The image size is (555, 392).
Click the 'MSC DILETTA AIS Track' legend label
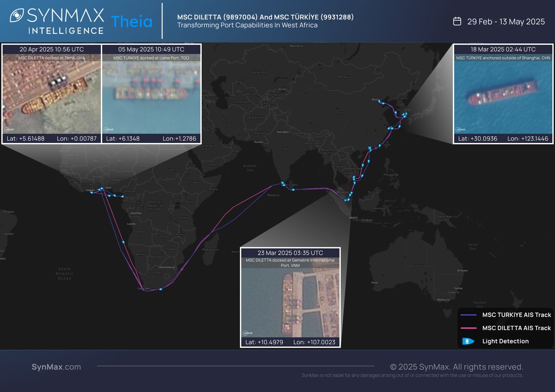517,328
